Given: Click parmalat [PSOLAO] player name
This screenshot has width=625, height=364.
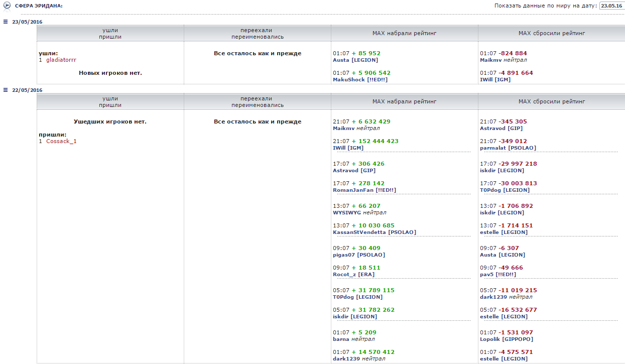Looking at the screenshot, I should [508, 148].
